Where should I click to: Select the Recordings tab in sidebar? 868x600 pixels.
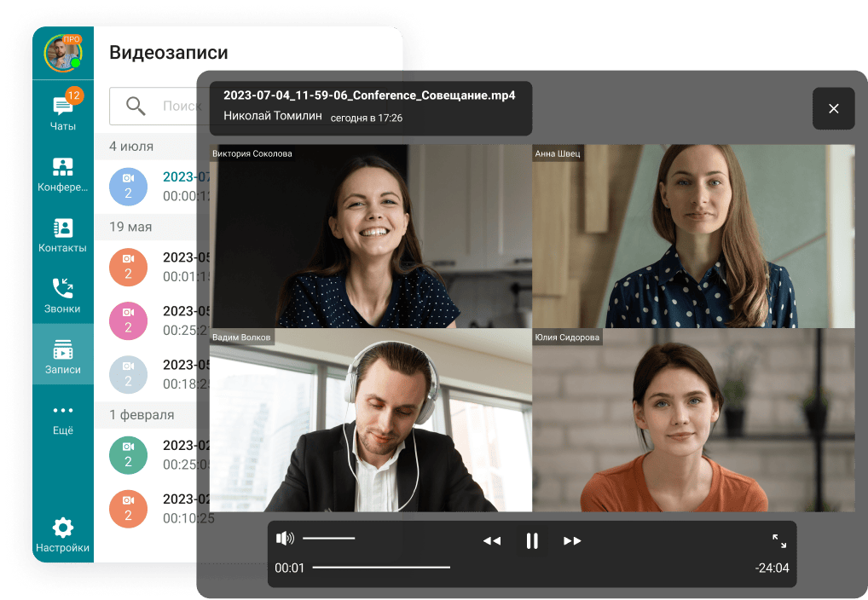coord(63,356)
